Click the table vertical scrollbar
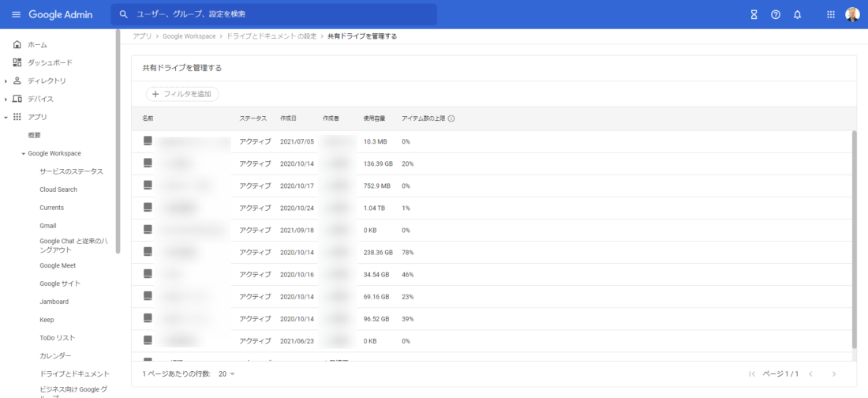 (x=854, y=238)
